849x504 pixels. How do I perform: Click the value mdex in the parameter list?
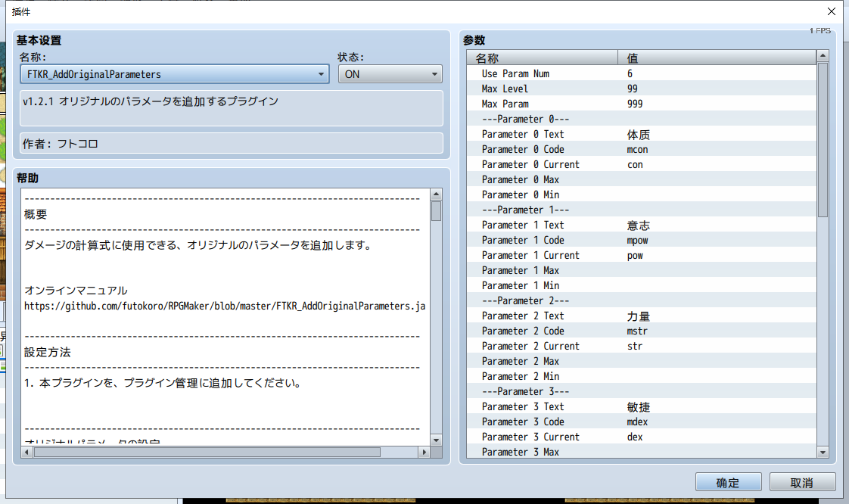coord(637,422)
